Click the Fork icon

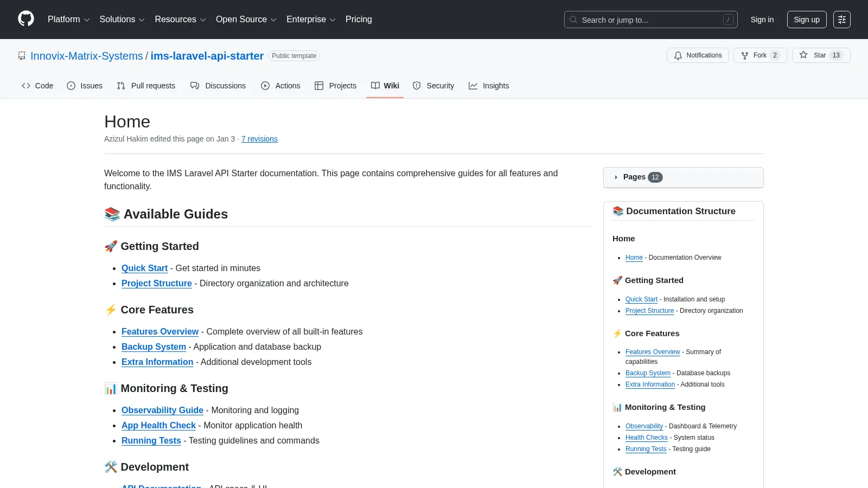(x=745, y=55)
